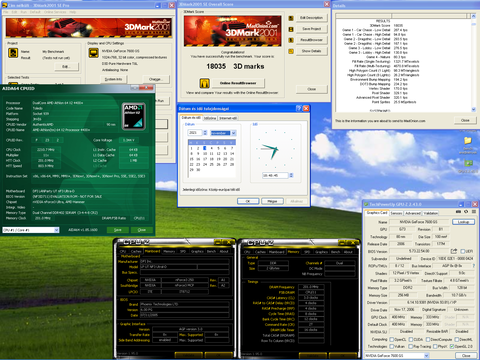Toggle the OpenCL checkbox in GPU-Z

tap(392, 339)
